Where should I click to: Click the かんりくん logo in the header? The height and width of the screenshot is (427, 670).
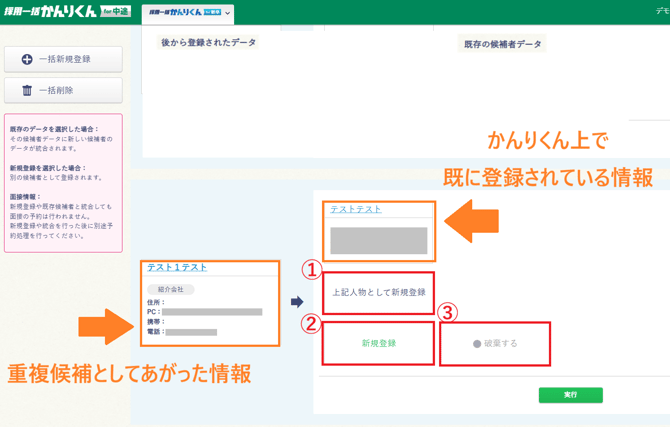[x=68, y=11]
